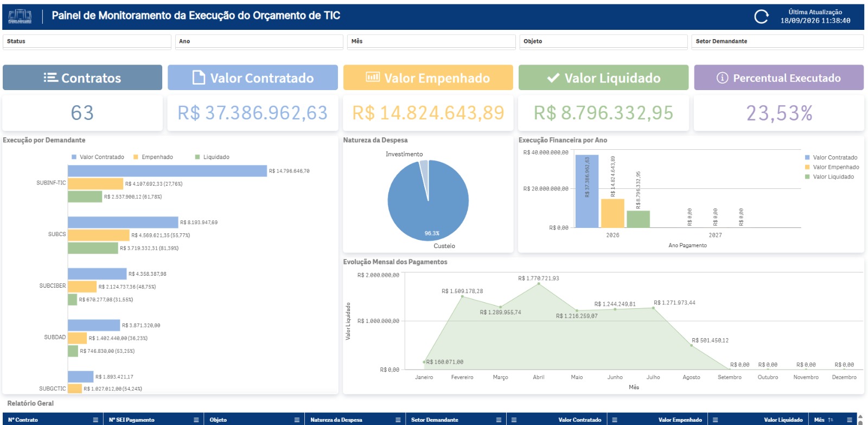The height and width of the screenshot is (425, 868).
Task: Click SUBINF-TIC Valor Contratado bar R$ 14.796.646,70
Action: click(167, 171)
